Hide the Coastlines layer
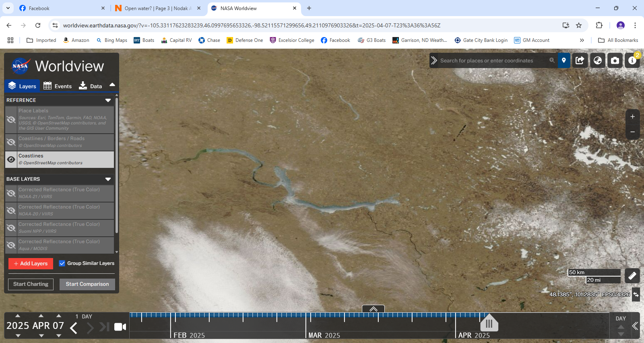 pos(11,159)
